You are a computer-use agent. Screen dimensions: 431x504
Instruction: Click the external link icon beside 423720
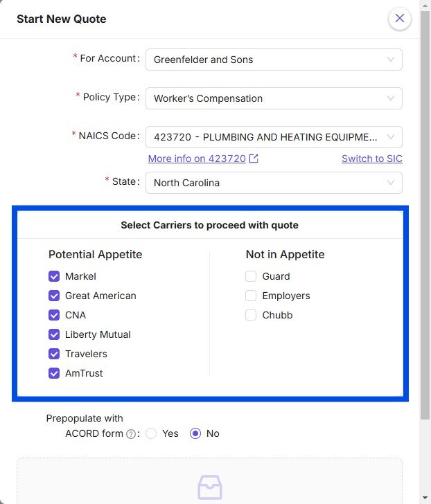coord(254,159)
